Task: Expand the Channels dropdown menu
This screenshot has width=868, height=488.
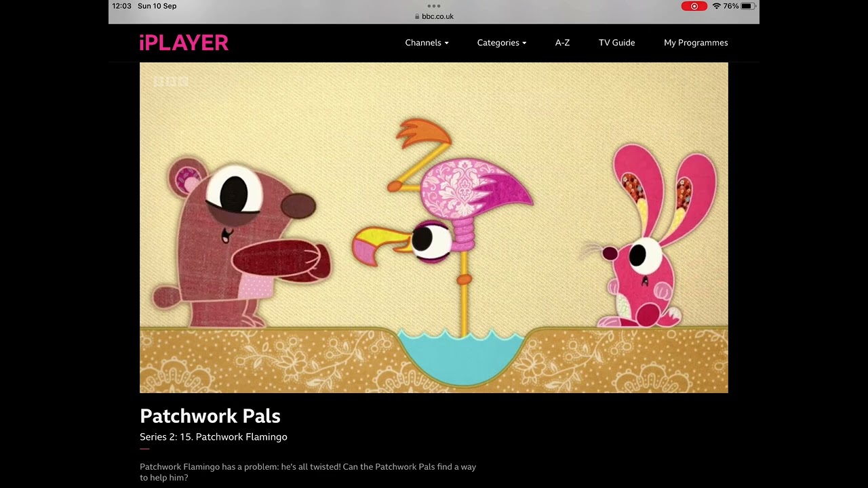Action: click(x=427, y=43)
